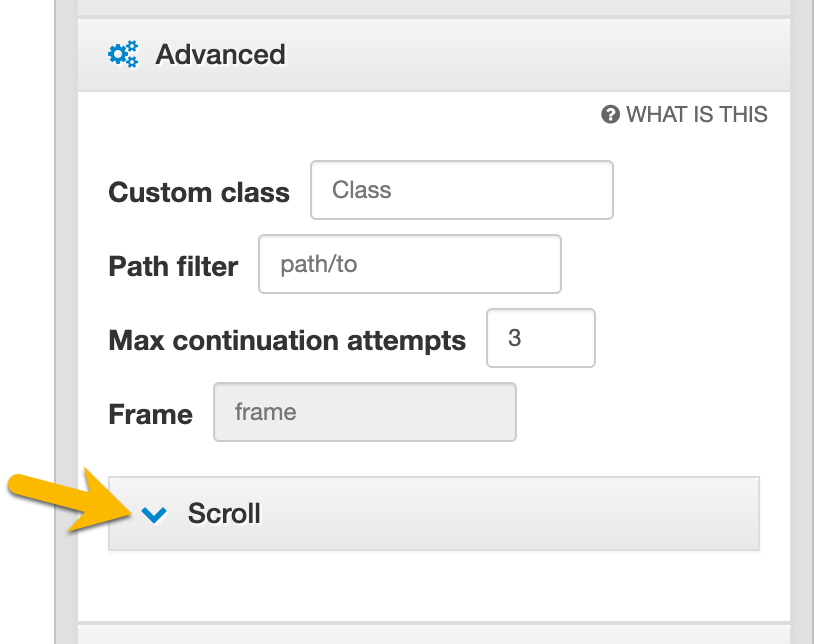
Task: Click the Frame label text
Action: [150, 415]
